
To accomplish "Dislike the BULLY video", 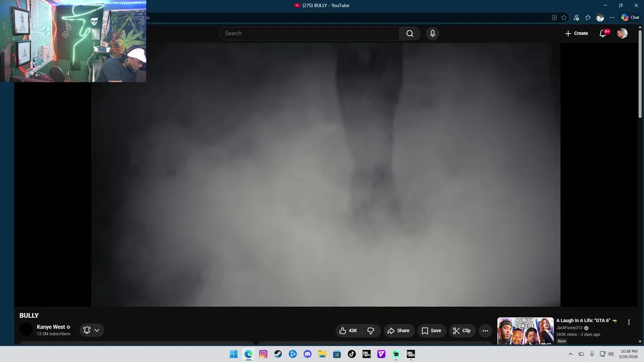I will pyautogui.click(x=371, y=330).
